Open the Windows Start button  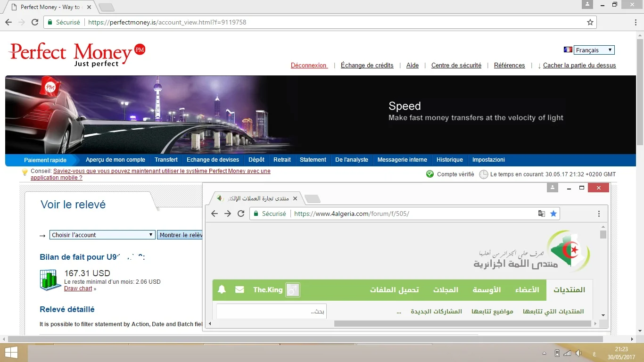(11, 353)
